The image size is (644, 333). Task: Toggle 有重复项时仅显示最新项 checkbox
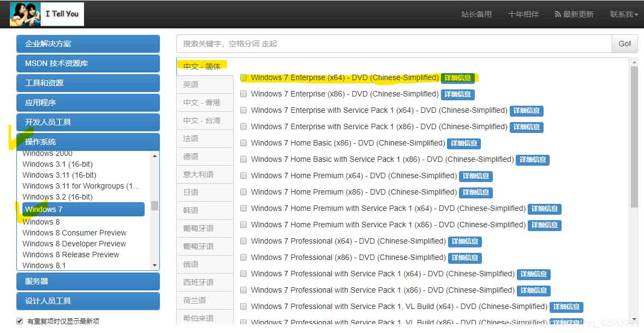(x=19, y=321)
